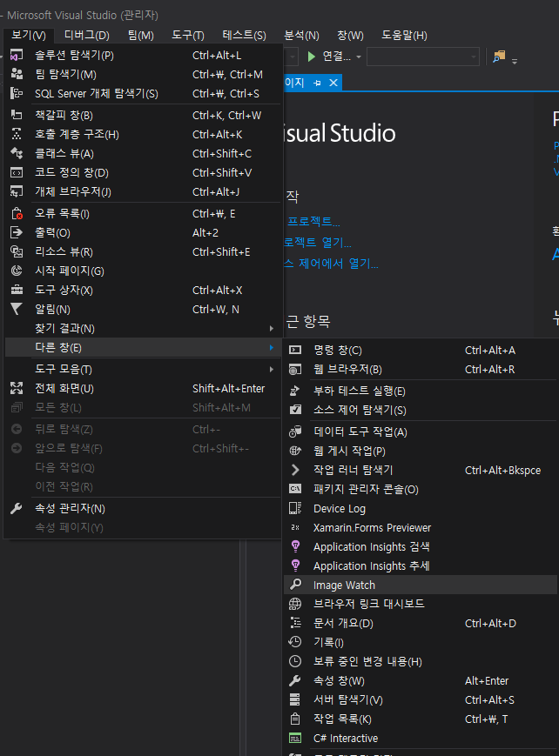559x756 pixels.
Task: Select 서버 탐색기 menu entry
Action: (420, 699)
